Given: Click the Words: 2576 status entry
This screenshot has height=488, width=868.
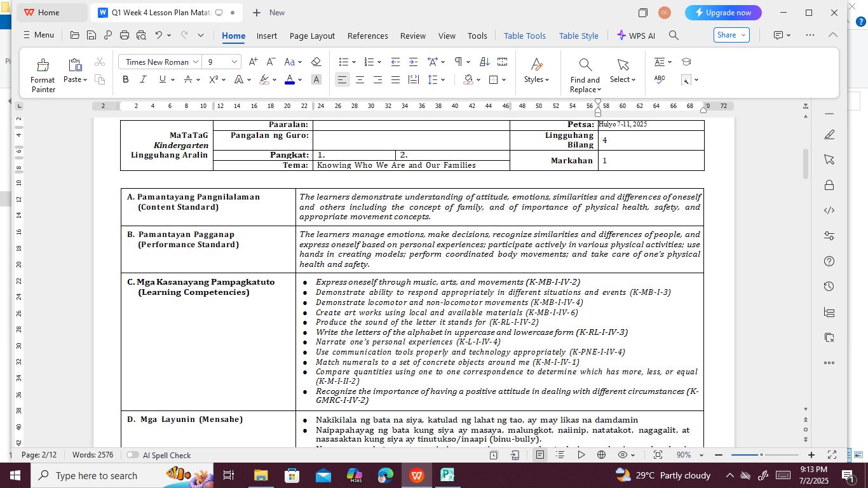Looking at the screenshot, I should (93, 455).
